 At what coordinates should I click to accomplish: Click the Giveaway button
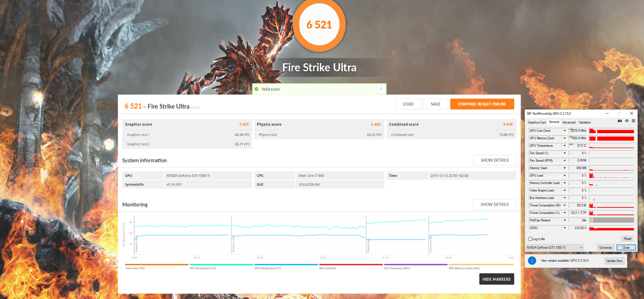tap(605, 247)
